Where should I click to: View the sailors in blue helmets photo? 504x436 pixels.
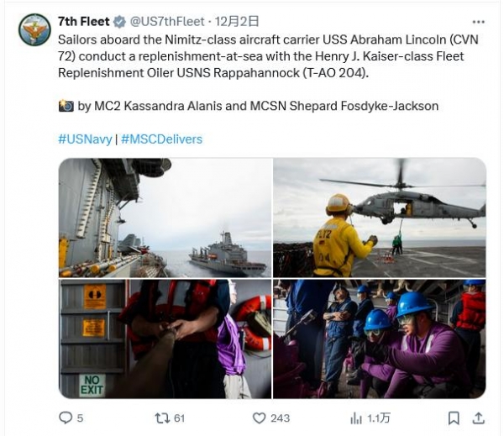[x=380, y=339]
